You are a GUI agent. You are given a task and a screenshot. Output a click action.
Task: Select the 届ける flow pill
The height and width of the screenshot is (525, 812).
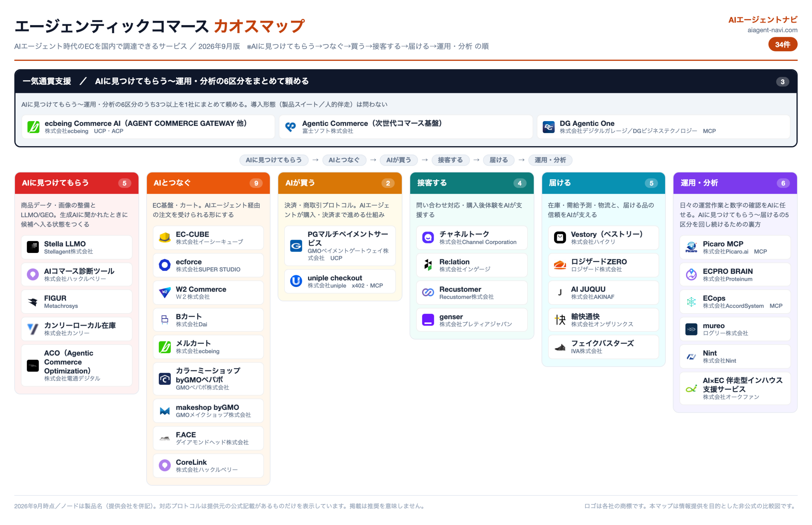499,160
